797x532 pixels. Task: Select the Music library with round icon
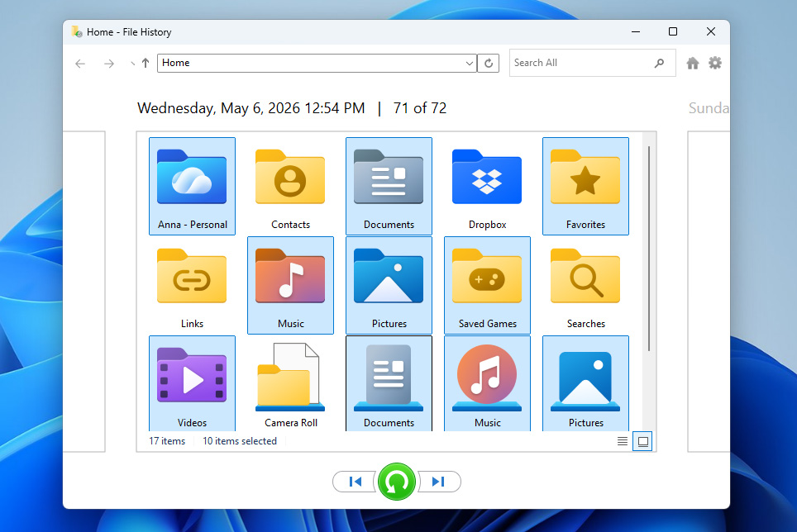487,383
